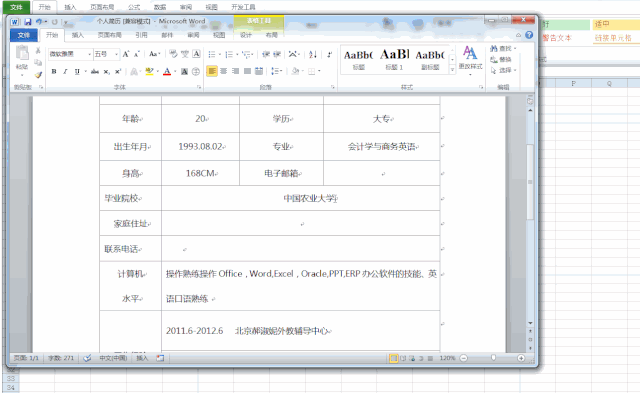Click the Paste icon in Word

click(22, 54)
